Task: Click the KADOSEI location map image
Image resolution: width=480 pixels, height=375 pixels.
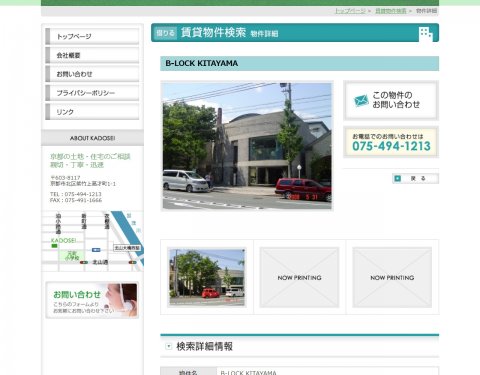Action: 93,241
